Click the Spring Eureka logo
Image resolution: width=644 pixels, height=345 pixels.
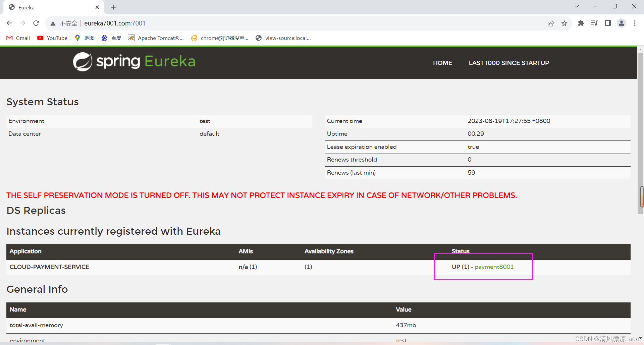[x=134, y=62]
